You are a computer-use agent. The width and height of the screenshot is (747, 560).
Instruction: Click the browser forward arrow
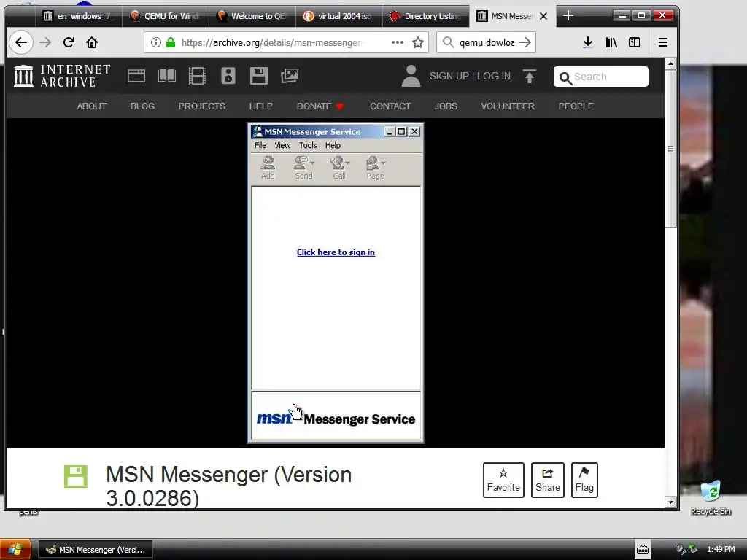(x=45, y=42)
